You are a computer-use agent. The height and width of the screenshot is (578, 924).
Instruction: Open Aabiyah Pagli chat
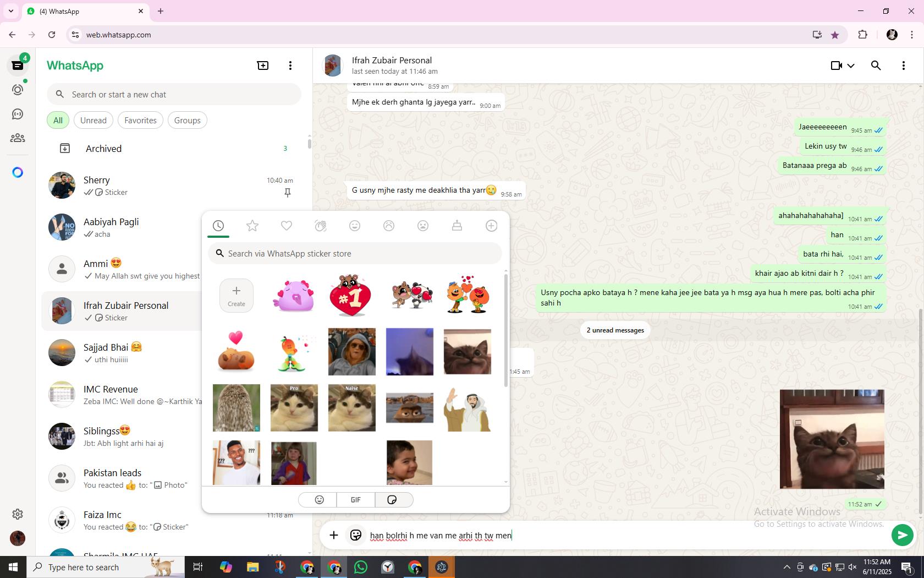point(122,227)
